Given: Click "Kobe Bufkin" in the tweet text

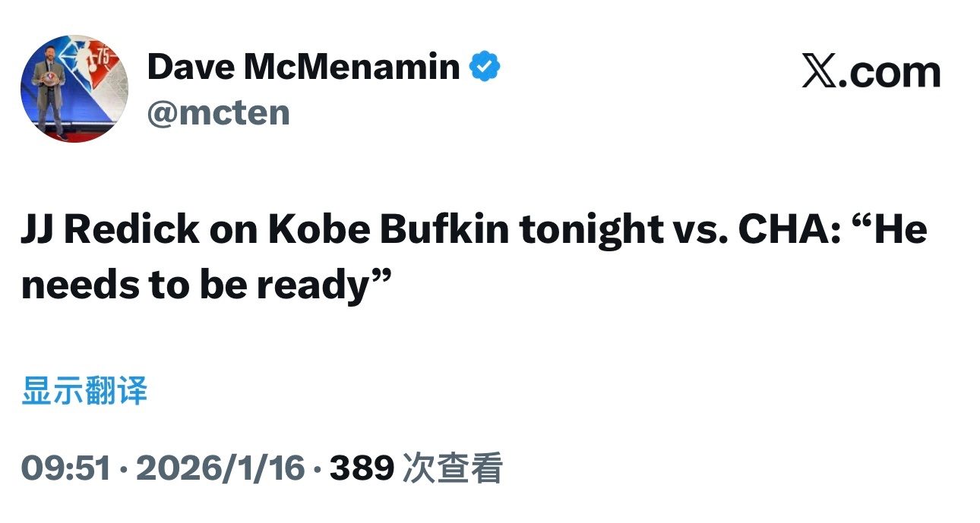Looking at the screenshot, I should [x=388, y=230].
